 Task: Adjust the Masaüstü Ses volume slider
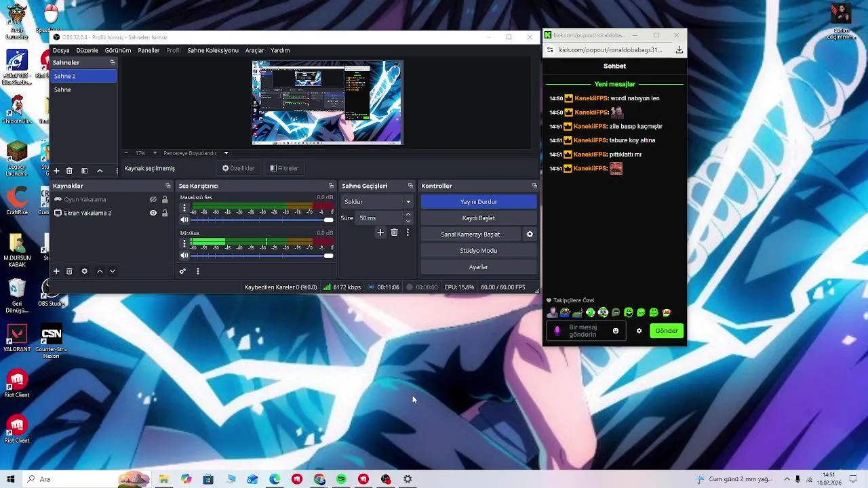[262, 220]
